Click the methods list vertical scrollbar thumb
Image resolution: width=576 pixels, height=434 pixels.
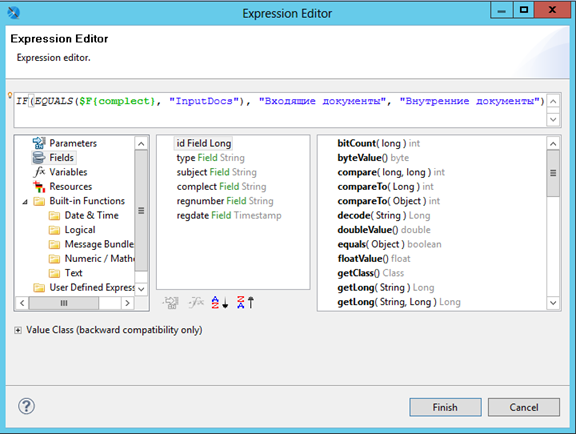[x=553, y=173]
